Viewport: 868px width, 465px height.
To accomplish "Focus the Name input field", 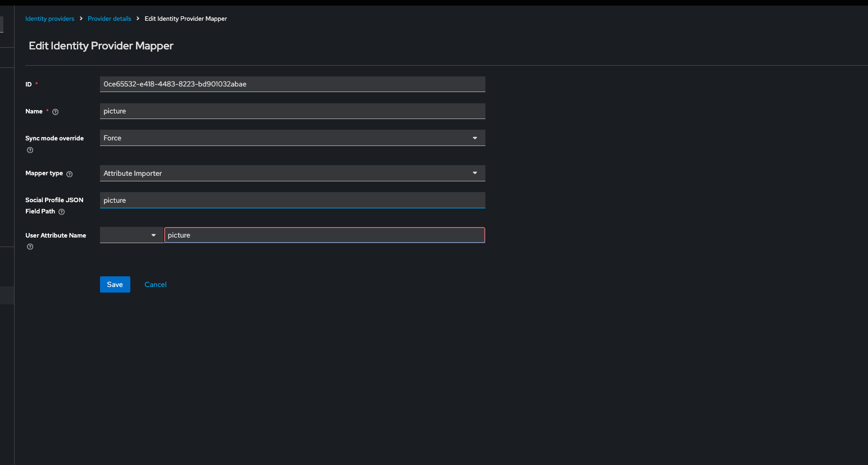I will point(292,111).
